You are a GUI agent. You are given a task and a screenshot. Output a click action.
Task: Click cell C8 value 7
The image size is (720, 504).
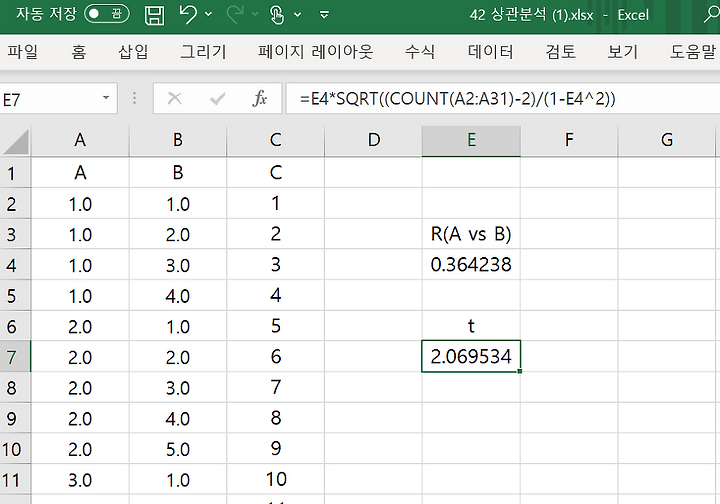point(276,387)
